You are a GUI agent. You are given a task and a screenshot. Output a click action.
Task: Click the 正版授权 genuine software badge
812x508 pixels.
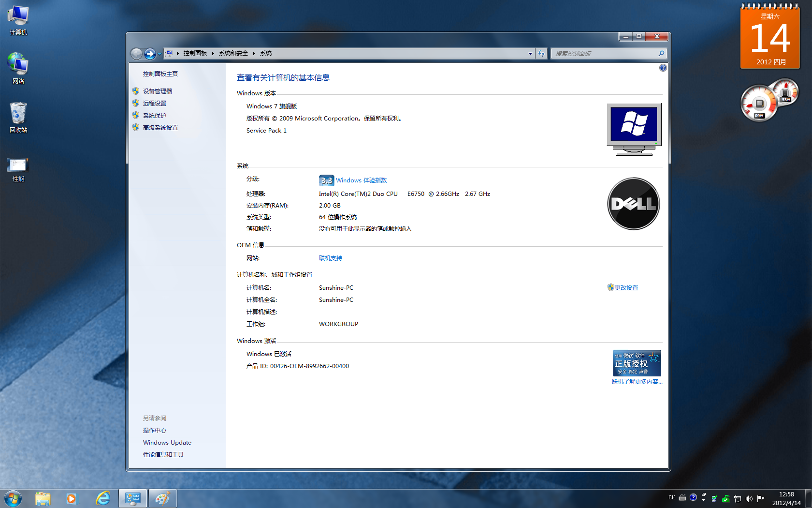637,363
